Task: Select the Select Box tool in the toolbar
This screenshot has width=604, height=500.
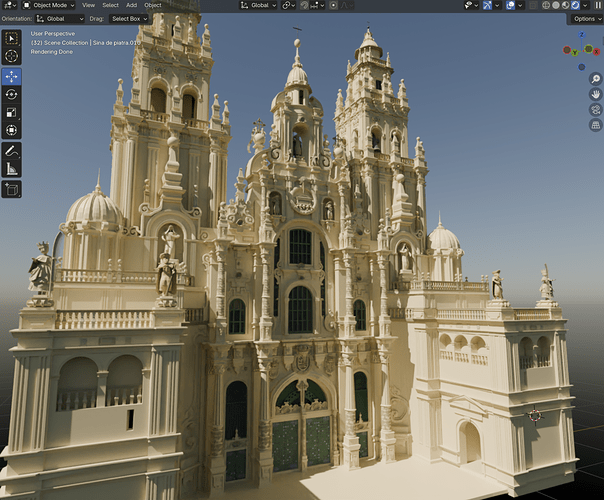Action: [x=12, y=39]
